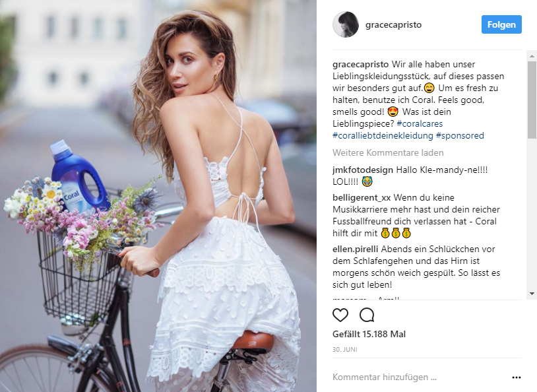Open the Gefällt 15.188 Mal likes list

point(369,334)
